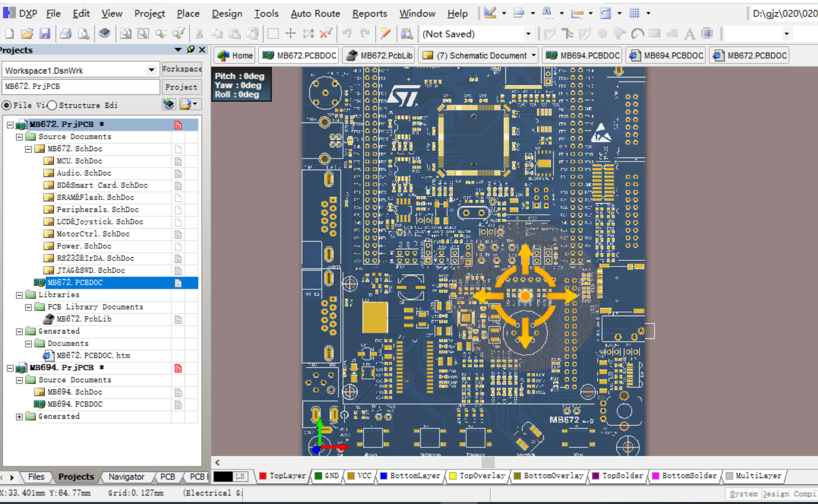Screen dimensions: 818x504
Task: Select the Place String 'A' tool
Action: [x=689, y=34]
